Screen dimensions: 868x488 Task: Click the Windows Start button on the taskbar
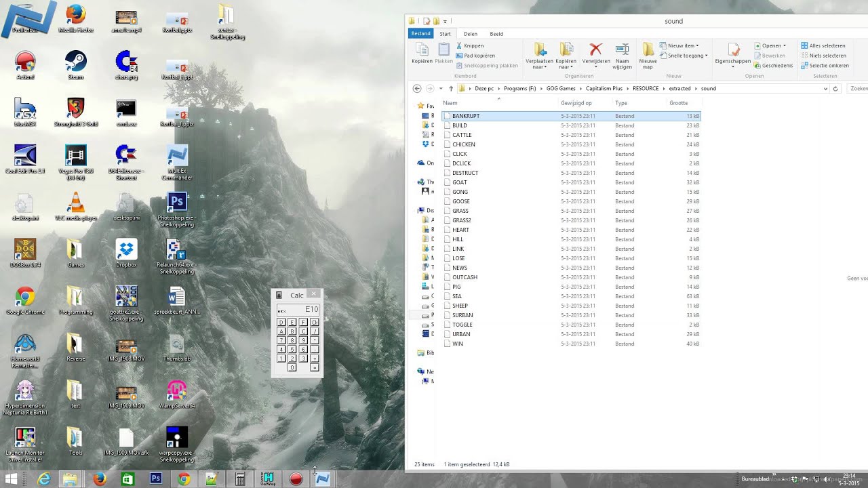click(x=12, y=479)
